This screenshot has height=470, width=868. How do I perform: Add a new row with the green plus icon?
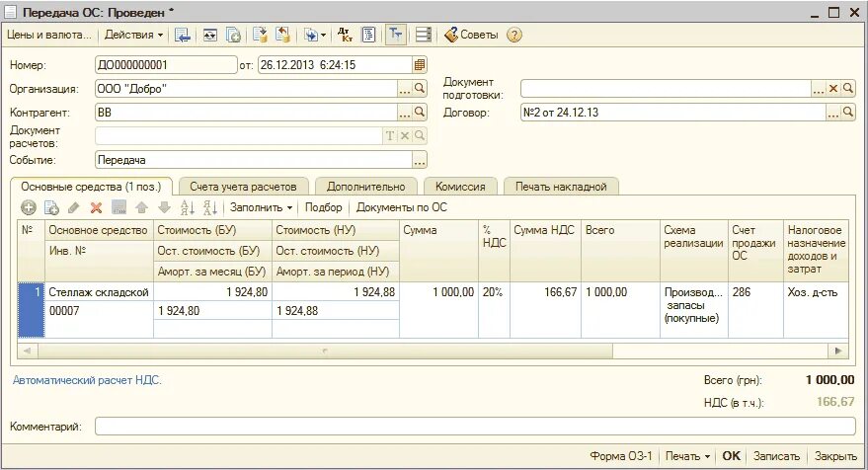29,207
